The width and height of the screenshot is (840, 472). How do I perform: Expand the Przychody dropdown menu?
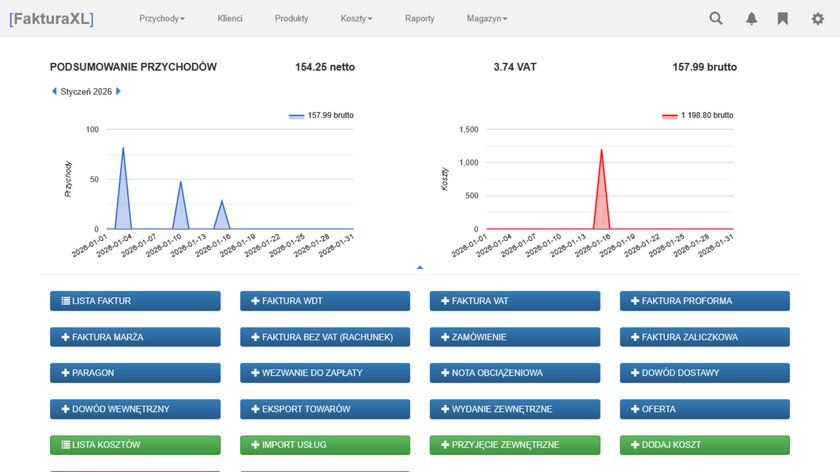point(162,18)
